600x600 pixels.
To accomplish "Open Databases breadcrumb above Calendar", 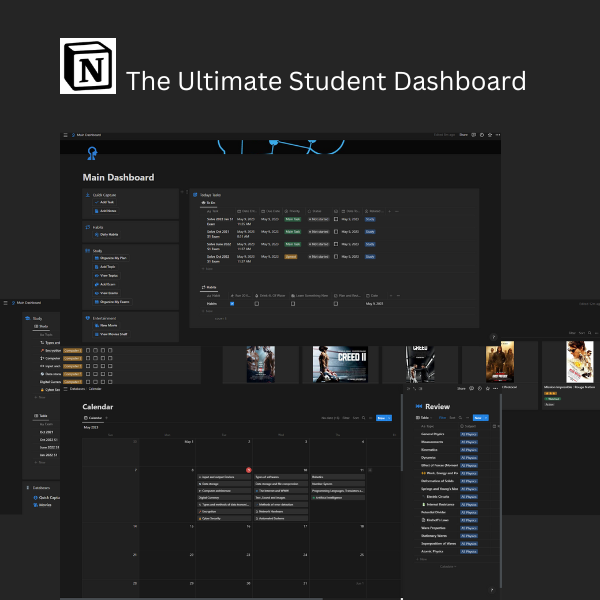I will click(x=77, y=389).
